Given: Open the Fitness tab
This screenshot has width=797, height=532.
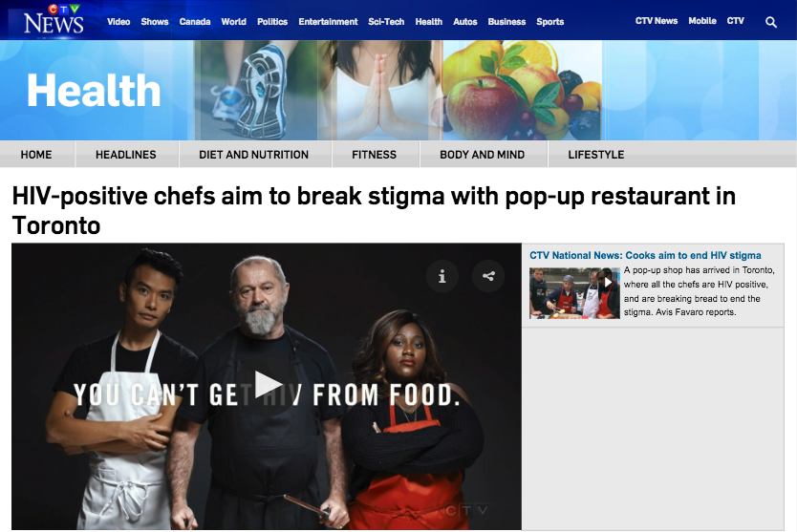Looking at the screenshot, I should tap(374, 155).
